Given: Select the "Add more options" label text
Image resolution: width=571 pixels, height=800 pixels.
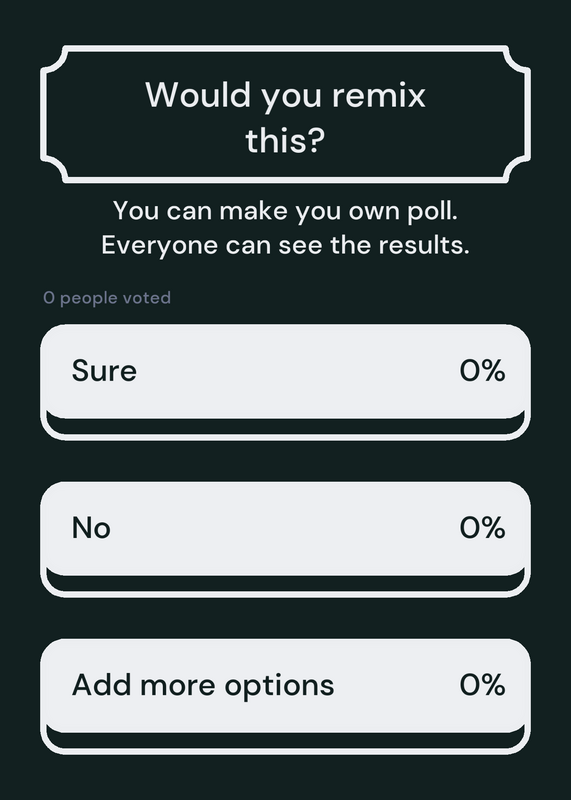Looking at the screenshot, I should 203,686.
